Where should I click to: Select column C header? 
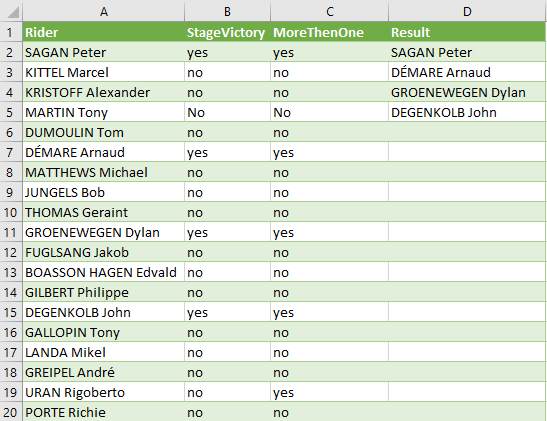tap(329, 12)
